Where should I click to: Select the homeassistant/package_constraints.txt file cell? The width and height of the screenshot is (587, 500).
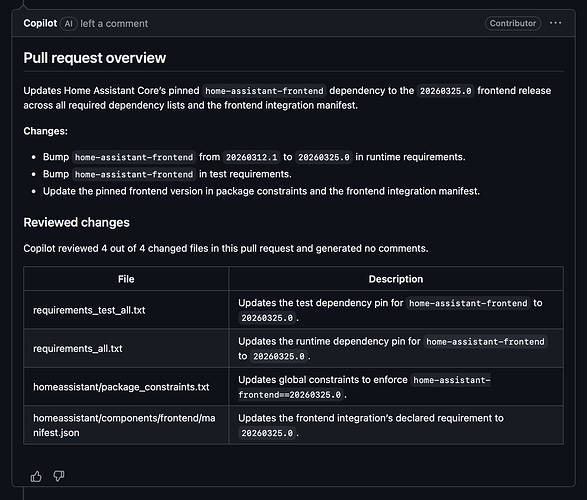coord(126,387)
